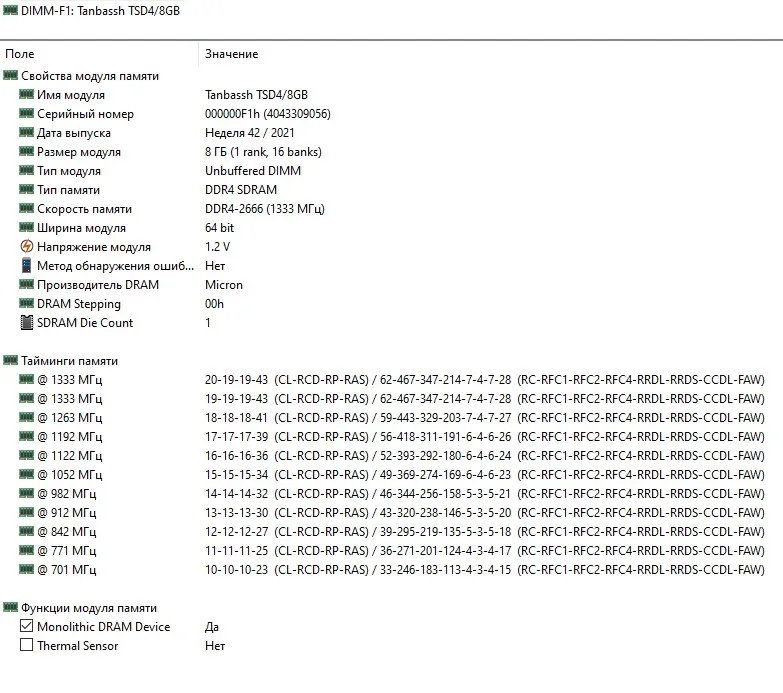Click the icon beside @ 842 МГц

(26, 531)
